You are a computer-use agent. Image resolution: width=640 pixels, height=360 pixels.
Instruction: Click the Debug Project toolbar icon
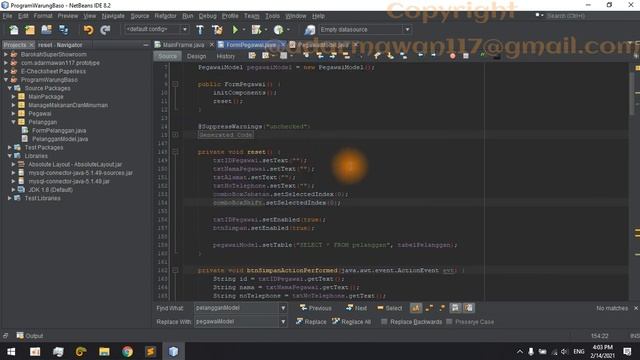click(256, 30)
